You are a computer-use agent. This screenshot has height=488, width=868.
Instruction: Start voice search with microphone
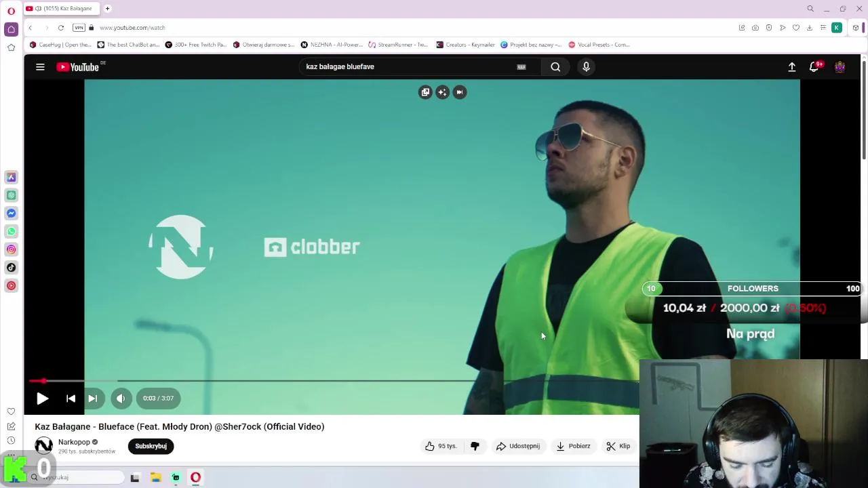pos(587,66)
